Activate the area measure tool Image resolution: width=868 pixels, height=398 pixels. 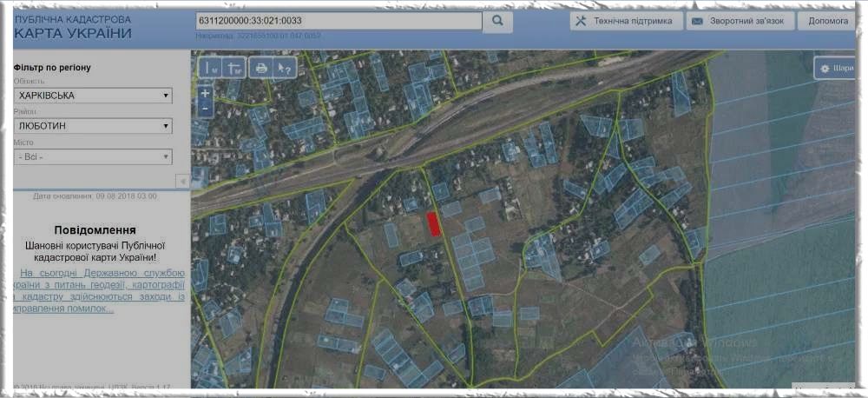coord(234,68)
